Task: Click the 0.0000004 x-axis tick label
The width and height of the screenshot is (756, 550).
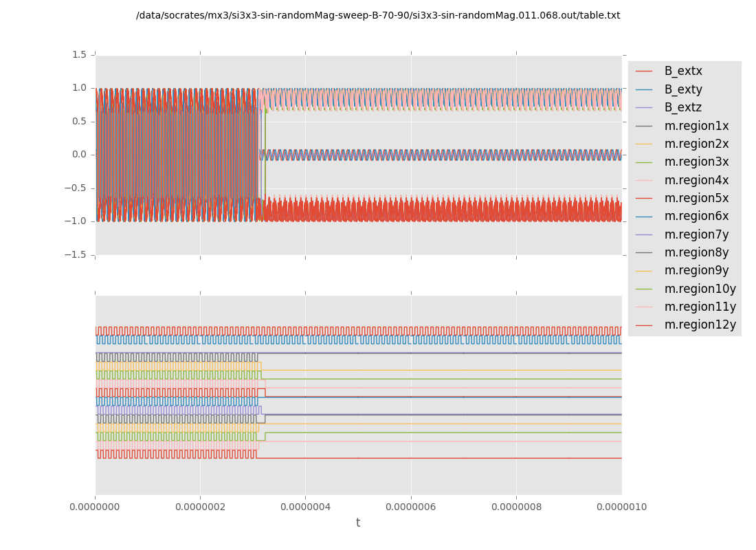Action: click(305, 507)
